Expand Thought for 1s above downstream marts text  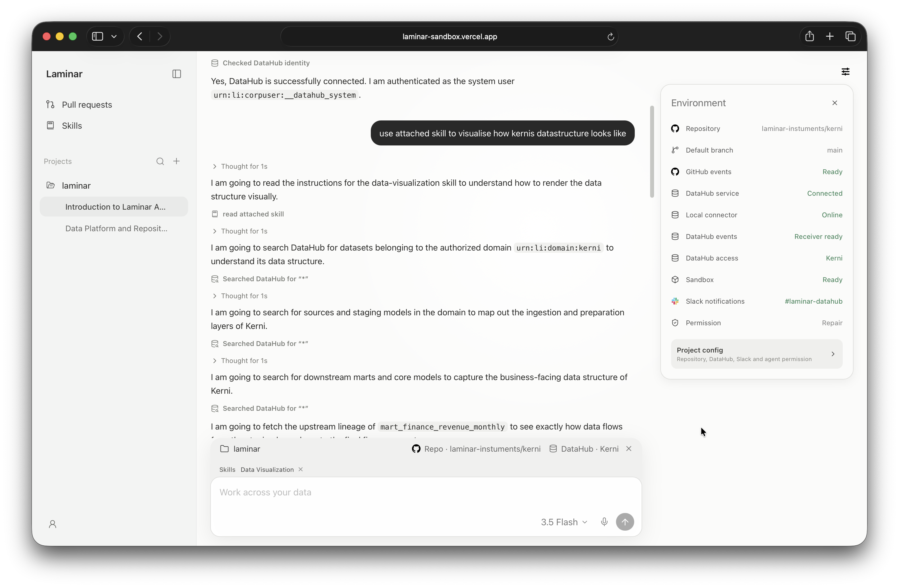(240, 361)
